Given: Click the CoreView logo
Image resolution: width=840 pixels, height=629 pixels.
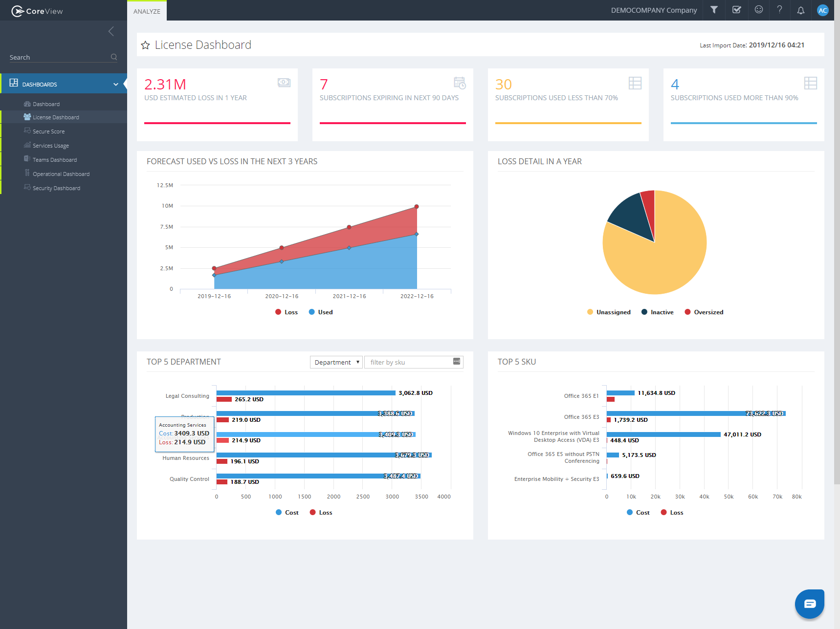Looking at the screenshot, I should click(37, 11).
